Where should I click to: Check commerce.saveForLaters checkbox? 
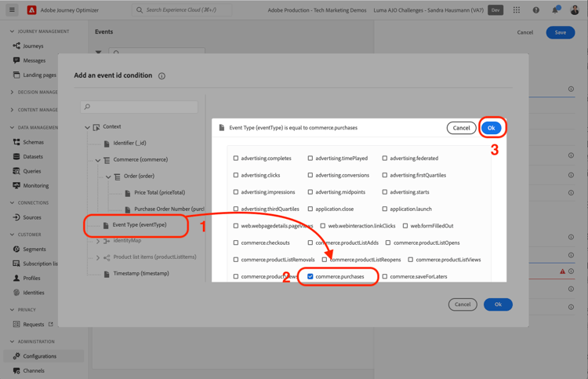point(385,276)
